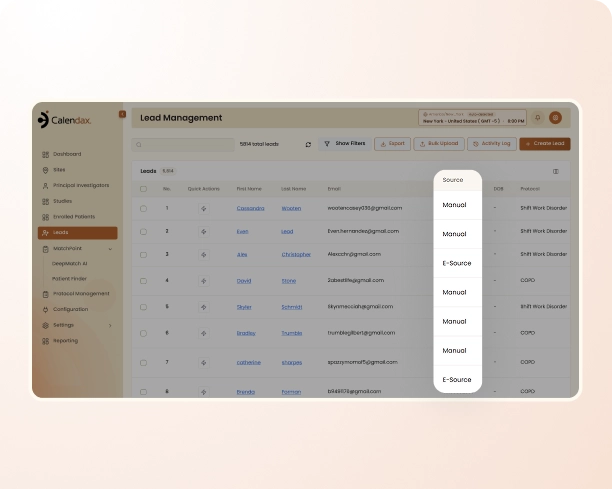Click quick action icon for Cassandra row
This screenshot has width=612, height=489.
(204, 208)
